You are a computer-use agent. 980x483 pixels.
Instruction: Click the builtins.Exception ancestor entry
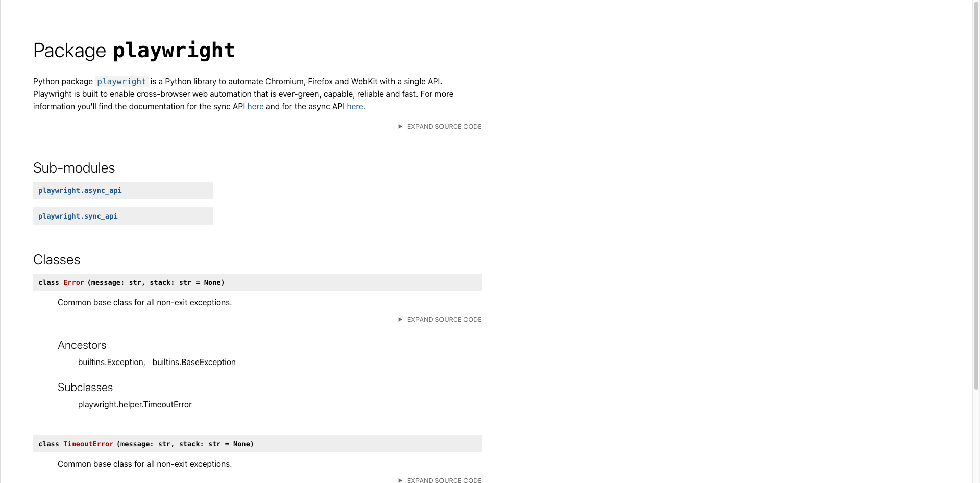pos(111,362)
